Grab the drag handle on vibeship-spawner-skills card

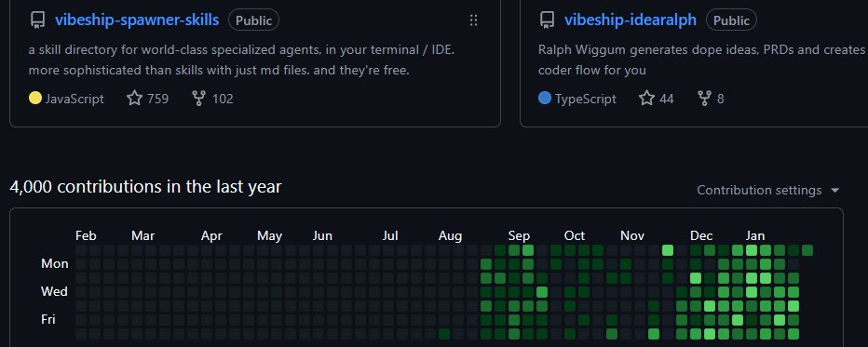(x=473, y=20)
